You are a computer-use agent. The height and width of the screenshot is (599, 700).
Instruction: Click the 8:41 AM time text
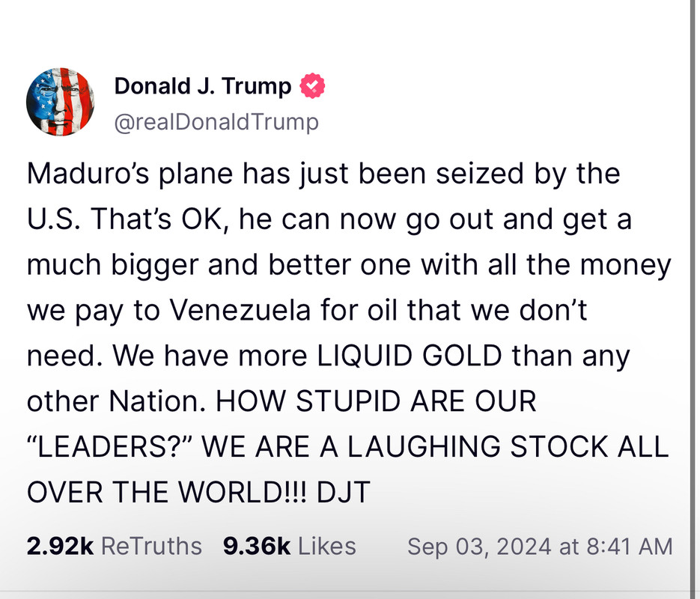(x=630, y=547)
